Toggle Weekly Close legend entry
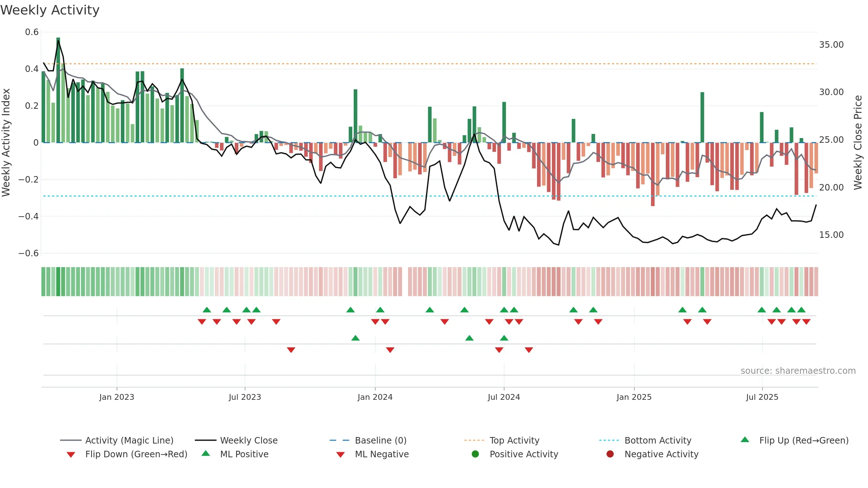 coord(236,440)
